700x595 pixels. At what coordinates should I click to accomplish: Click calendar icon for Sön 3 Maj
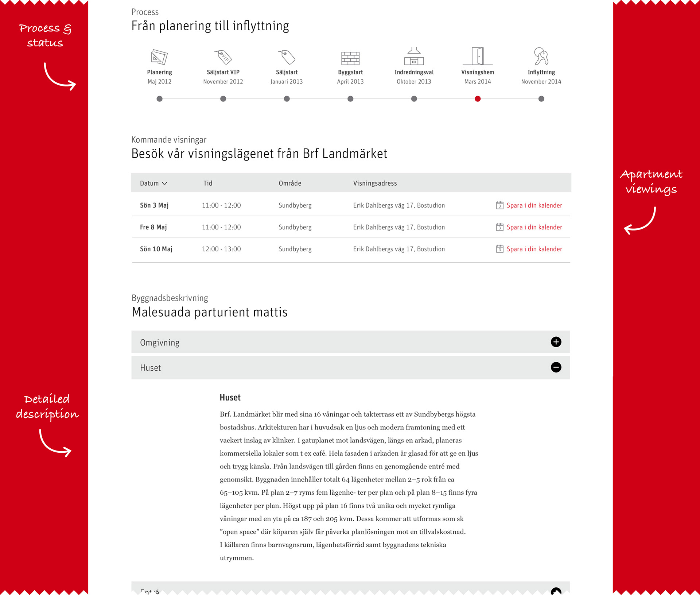(499, 205)
